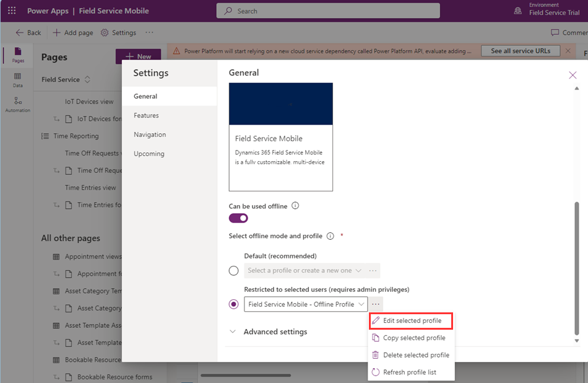
Task: Switch to the Features settings tab
Action: tap(146, 115)
